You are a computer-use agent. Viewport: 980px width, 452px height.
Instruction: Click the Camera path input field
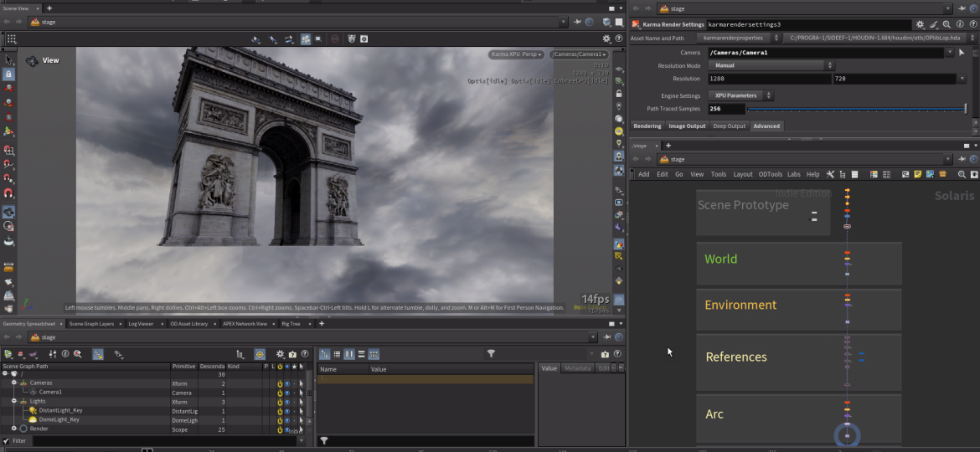(x=823, y=52)
